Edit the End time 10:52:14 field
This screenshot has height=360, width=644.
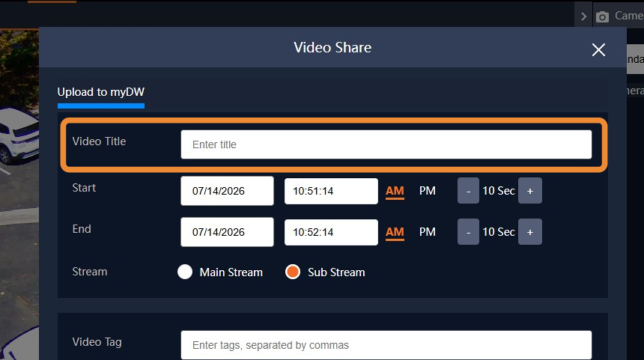pyautogui.click(x=331, y=232)
